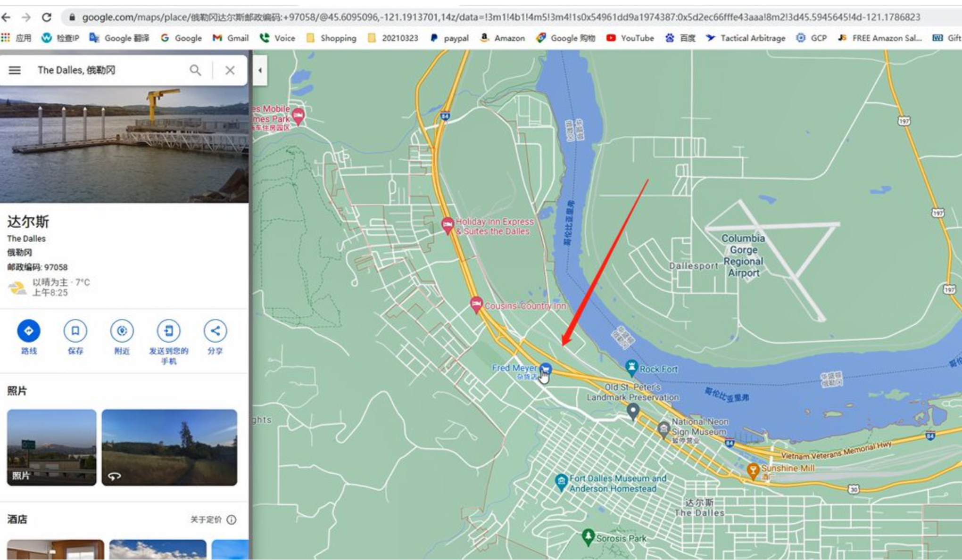Click the Share (分享) icon
This screenshot has height=560, width=962.
[215, 331]
